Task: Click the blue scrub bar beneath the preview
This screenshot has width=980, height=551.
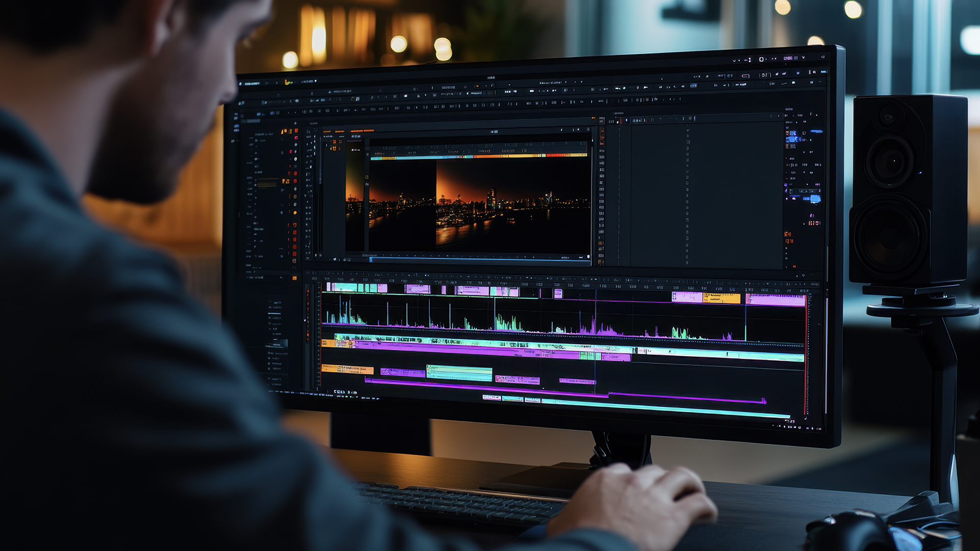Action: (x=480, y=259)
